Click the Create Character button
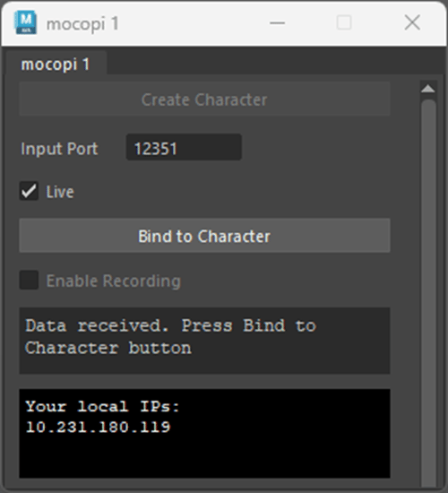 coord(204,99)
